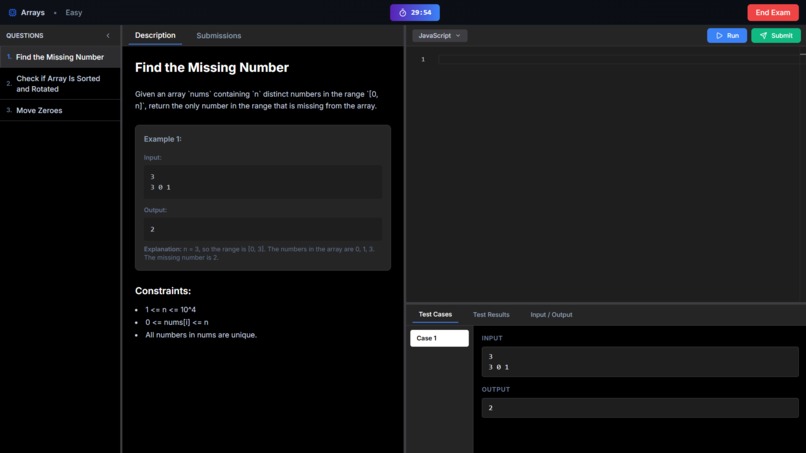Click the Easy difficulty label
The image size is (806, 453).
[x=74, y=12]
